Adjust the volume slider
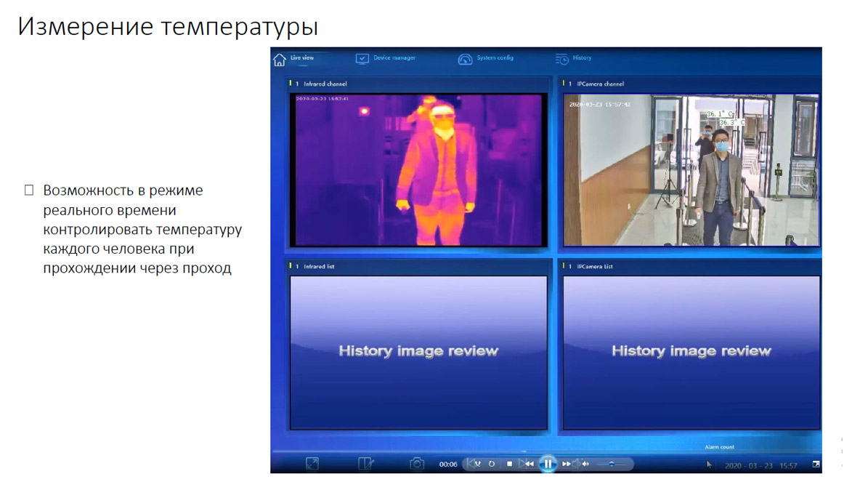 [x=612, y=464]
